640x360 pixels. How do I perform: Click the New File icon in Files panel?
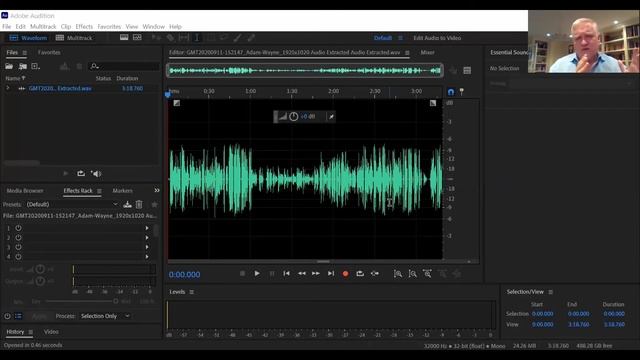tap(36, 66)
